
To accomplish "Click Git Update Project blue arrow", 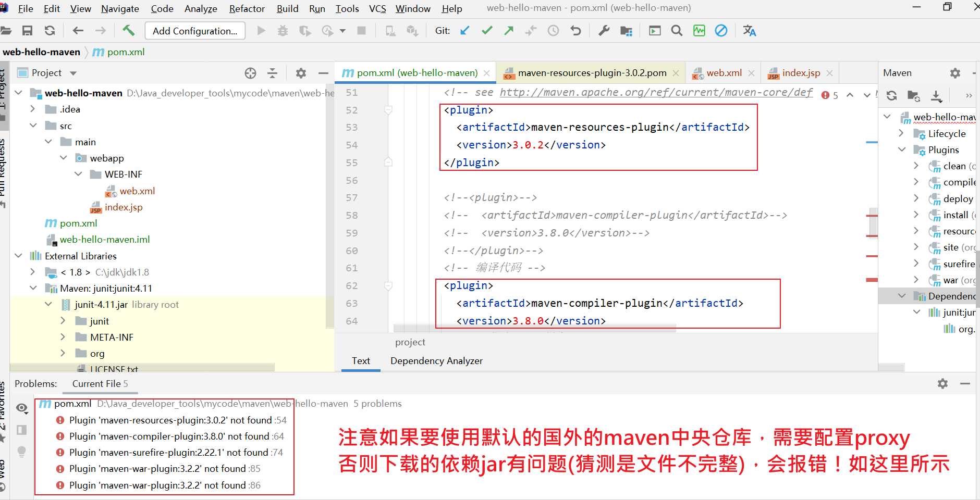I will click(465, 31).
